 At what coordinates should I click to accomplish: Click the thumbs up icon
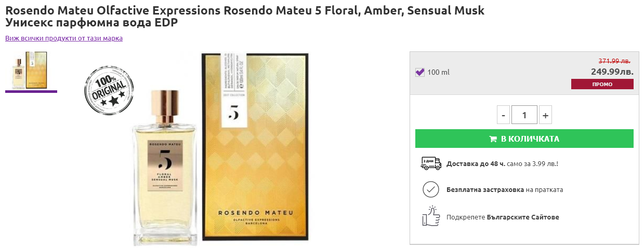coord(430,216)
